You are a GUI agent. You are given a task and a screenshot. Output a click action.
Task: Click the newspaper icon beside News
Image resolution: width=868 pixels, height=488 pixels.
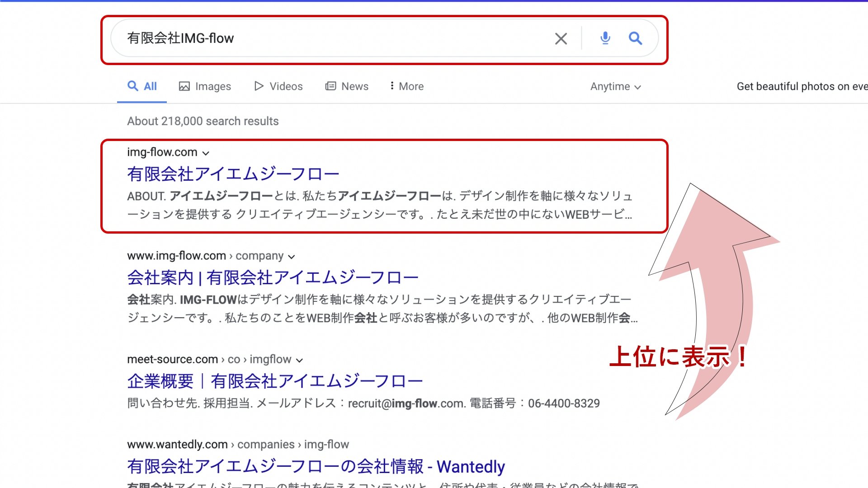click(331, 86)
